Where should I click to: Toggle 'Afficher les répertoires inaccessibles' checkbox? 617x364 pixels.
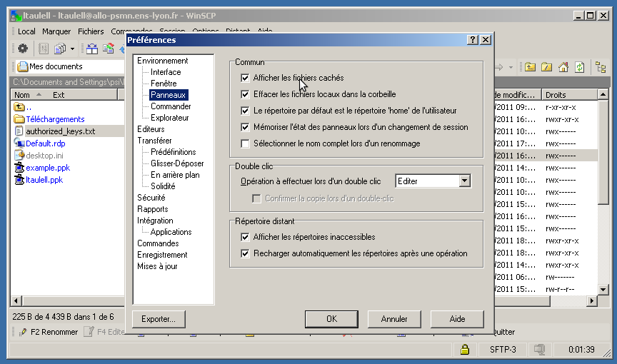[x=245, y=237]
